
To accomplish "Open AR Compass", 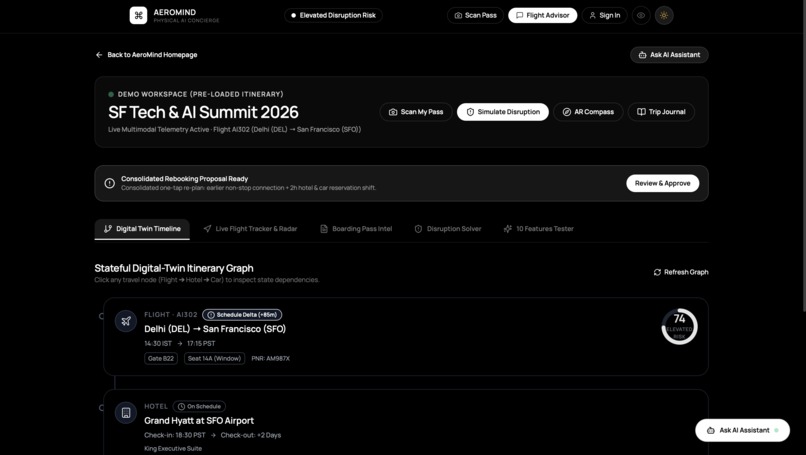I will 588,112.
